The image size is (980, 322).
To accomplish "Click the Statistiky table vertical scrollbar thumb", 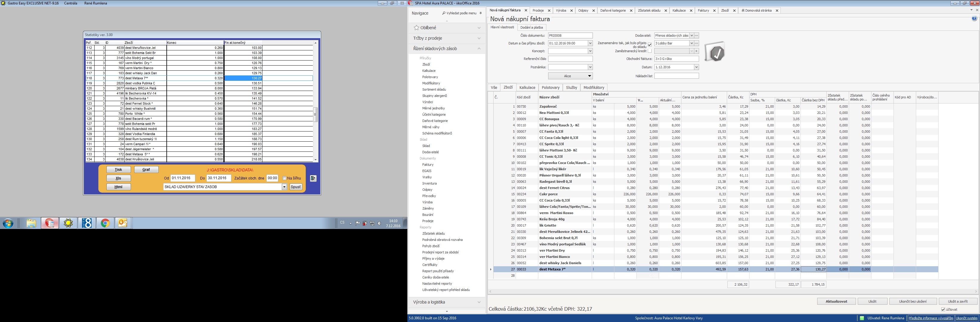I will 315,114.
